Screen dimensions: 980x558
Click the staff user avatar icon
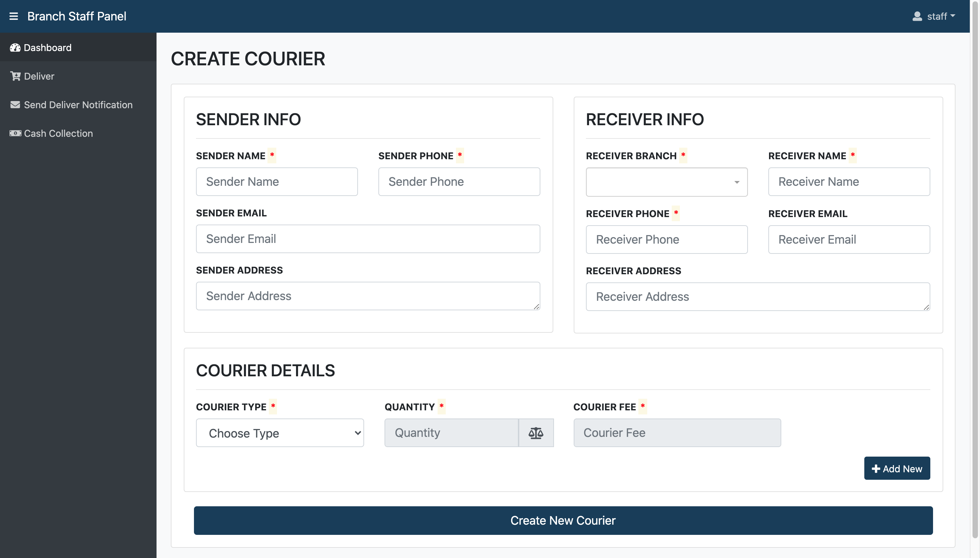(x=917, y=16)
